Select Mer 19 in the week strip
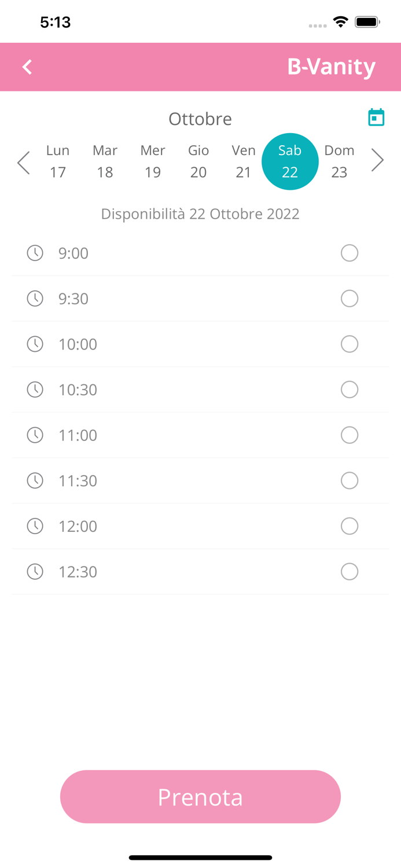The height and width of the screenshot is (868, 401). coord(153,161)
